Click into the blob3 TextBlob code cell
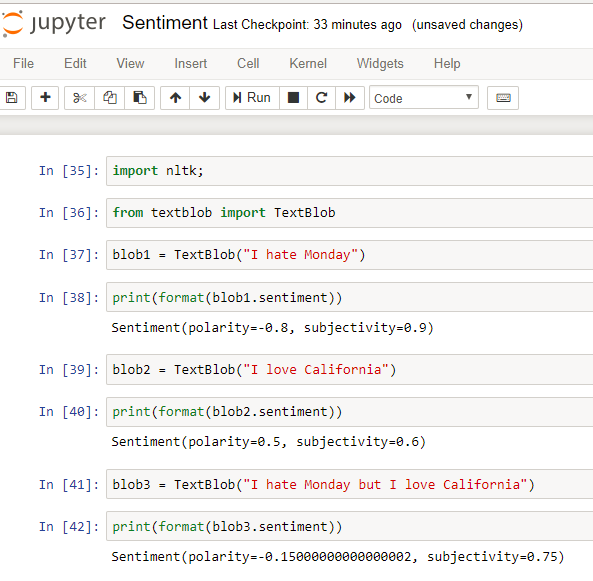This screenshot has height=581, width=593. 350,484
